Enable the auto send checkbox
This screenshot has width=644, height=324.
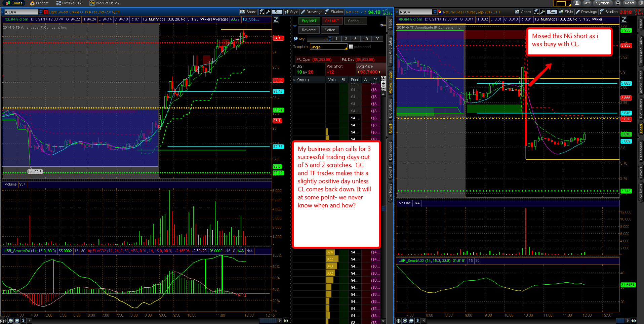point(351,47)
